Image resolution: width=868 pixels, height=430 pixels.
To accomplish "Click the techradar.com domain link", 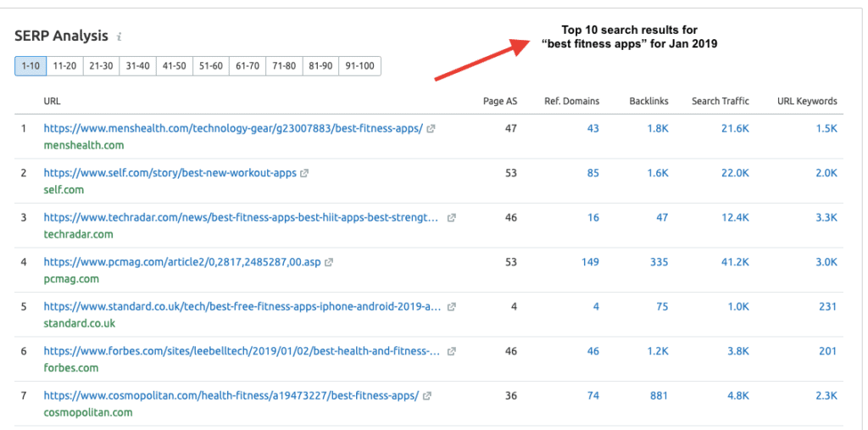I will pos(78,234).
